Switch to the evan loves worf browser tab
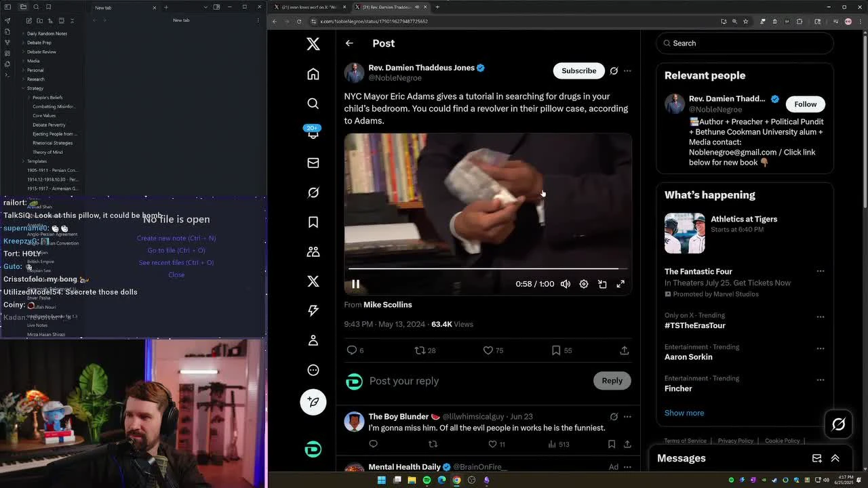The image size is (868, 488). 309,7
